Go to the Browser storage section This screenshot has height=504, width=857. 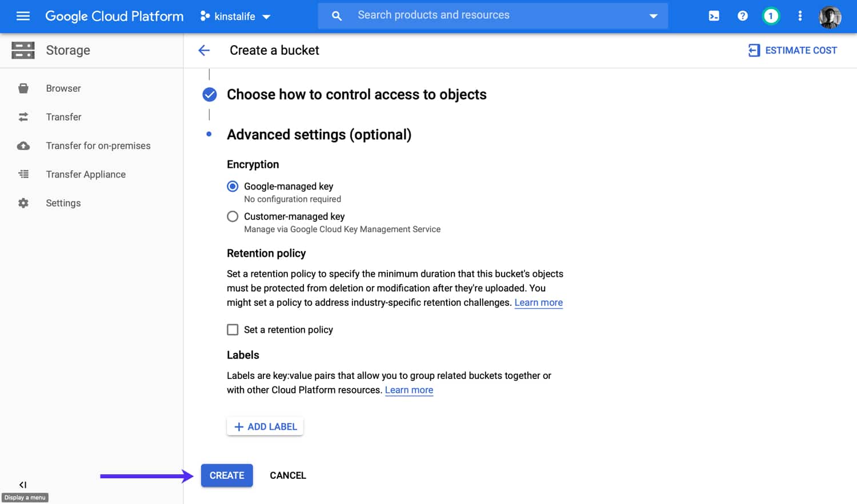click(63, 88)
